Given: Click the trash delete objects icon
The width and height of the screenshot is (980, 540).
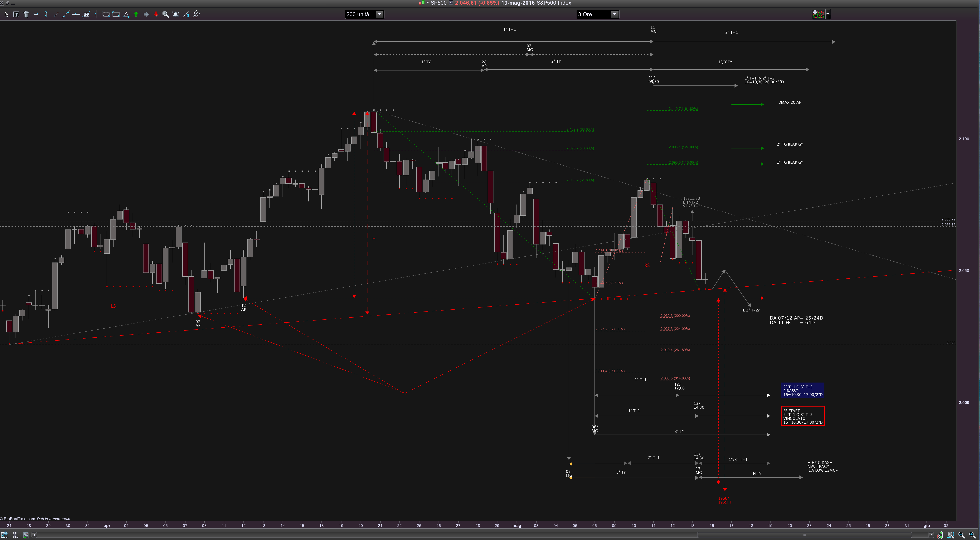Looking at the screenshot, I should (x=26, y=14).
